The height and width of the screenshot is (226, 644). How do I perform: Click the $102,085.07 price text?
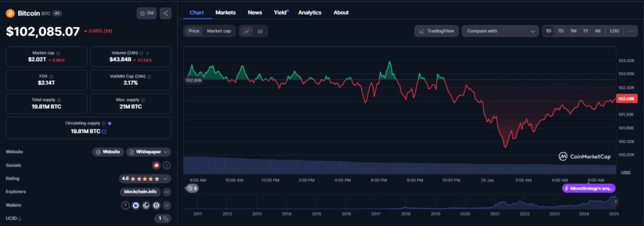coord(43,31)
